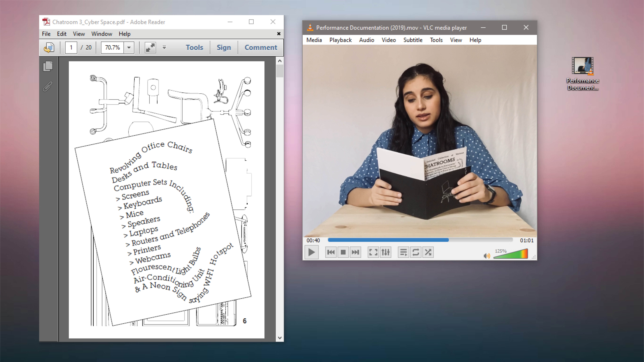Click the Adobe Reader save/export file icon
The width and height of the screenshot is (644, 362).
tap(49, 48)
